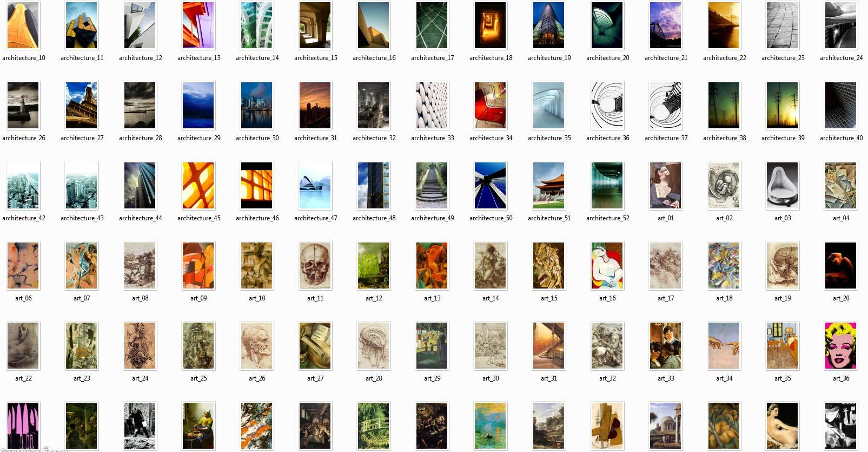Click the architecture_19 file name
The width and height of the screenshot is (868, 452).
pos(549,58)
